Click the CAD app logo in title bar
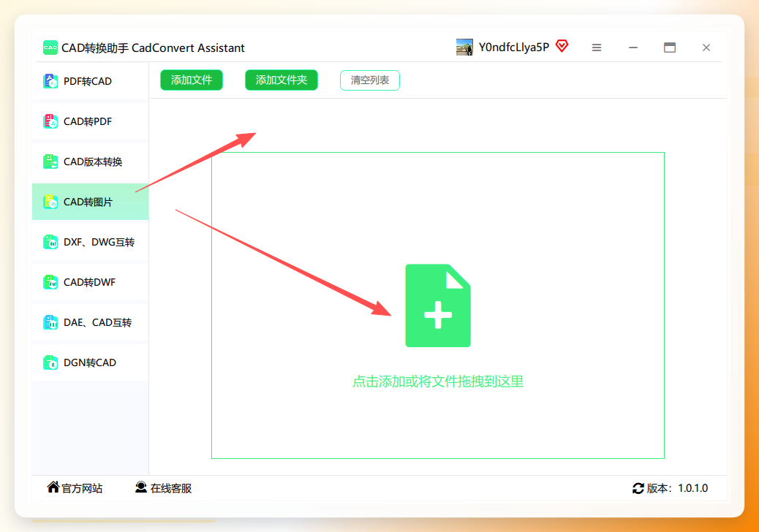759x532 pixels. tap(50, 47)
